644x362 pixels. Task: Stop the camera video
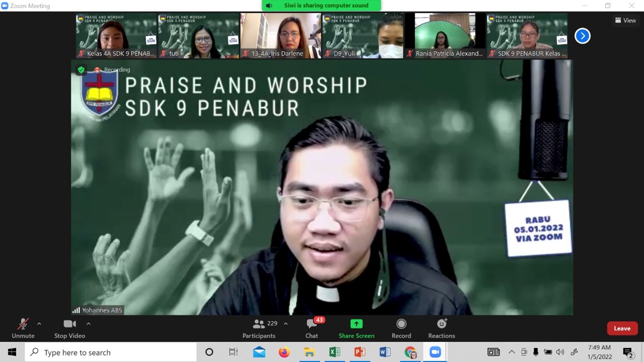(x=69, y=329)
